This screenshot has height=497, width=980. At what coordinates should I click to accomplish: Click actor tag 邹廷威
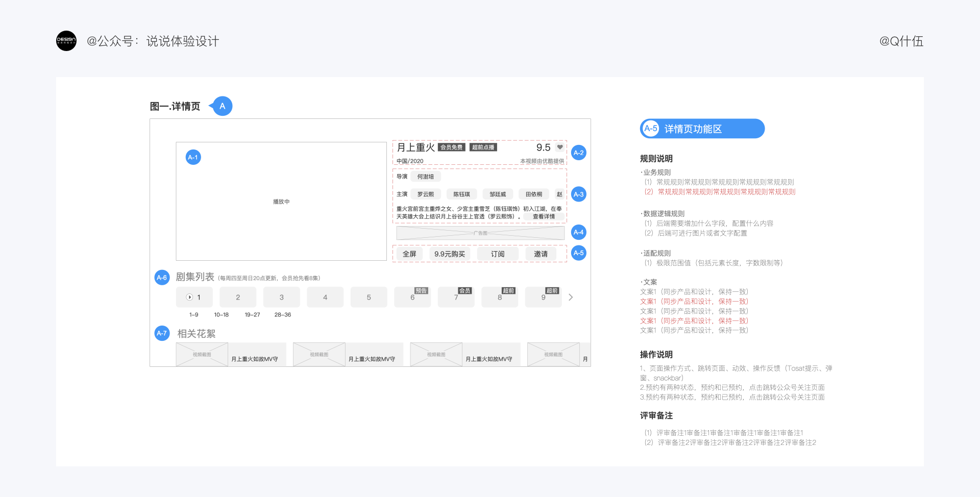(498, 194)
